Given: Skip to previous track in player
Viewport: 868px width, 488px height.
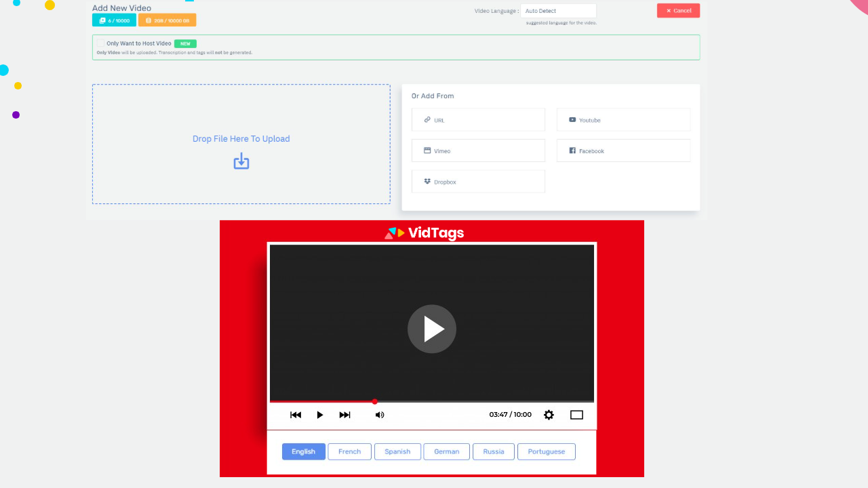Looking at the screenshot, I should [296, 415].
